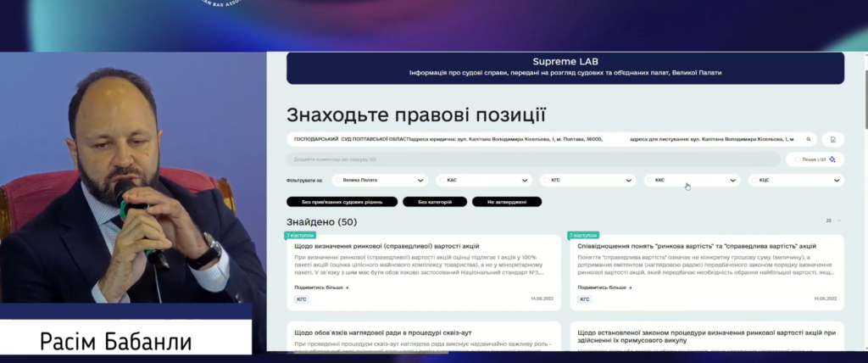868x363 pixels.
Task: Check the 'Велика Палата' filter checkbox
Action: [x=338, y=180]
